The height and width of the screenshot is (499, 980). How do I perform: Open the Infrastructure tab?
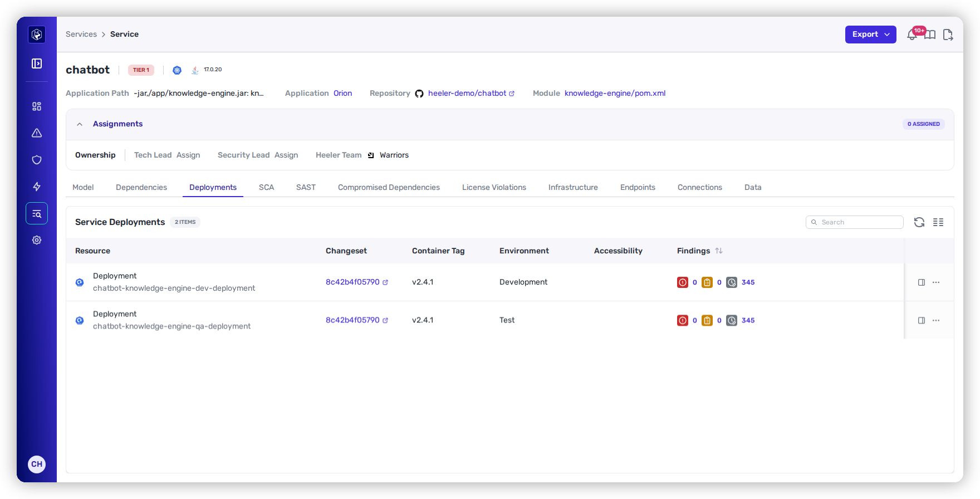pyautogui.click(x=573, y=187)
